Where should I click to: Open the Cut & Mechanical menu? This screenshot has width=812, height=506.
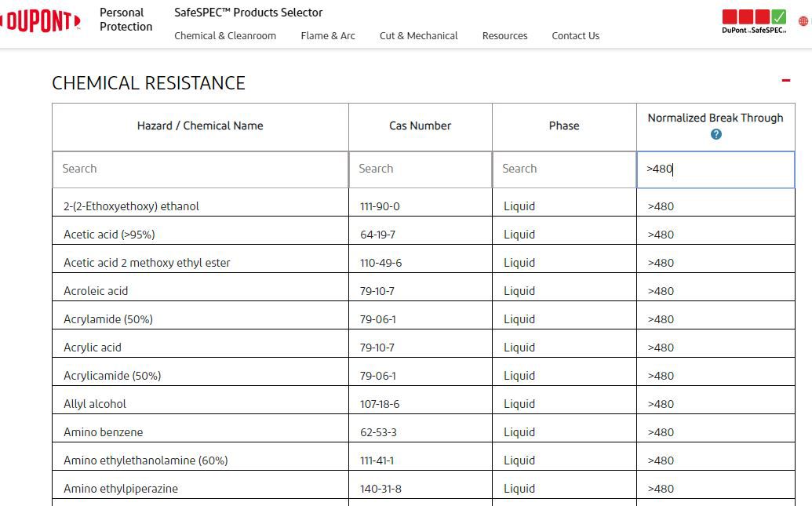coord(418,35)
